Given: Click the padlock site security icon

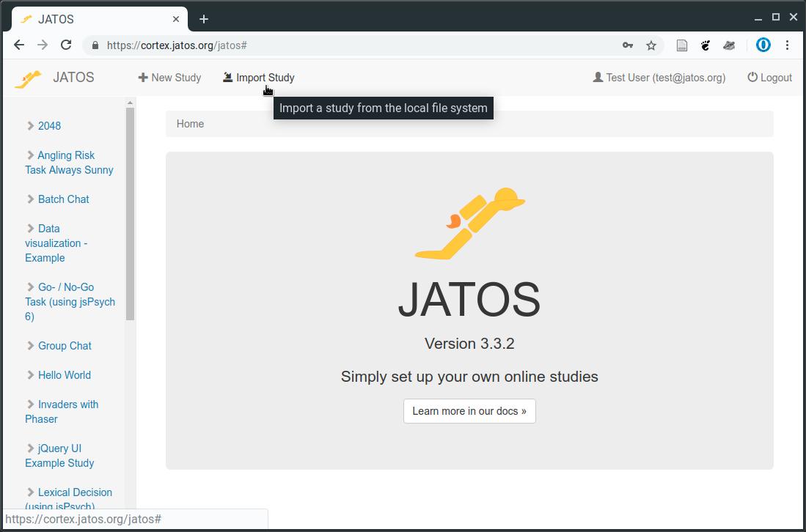Looking at the screenshot, I should coord(95,45).
